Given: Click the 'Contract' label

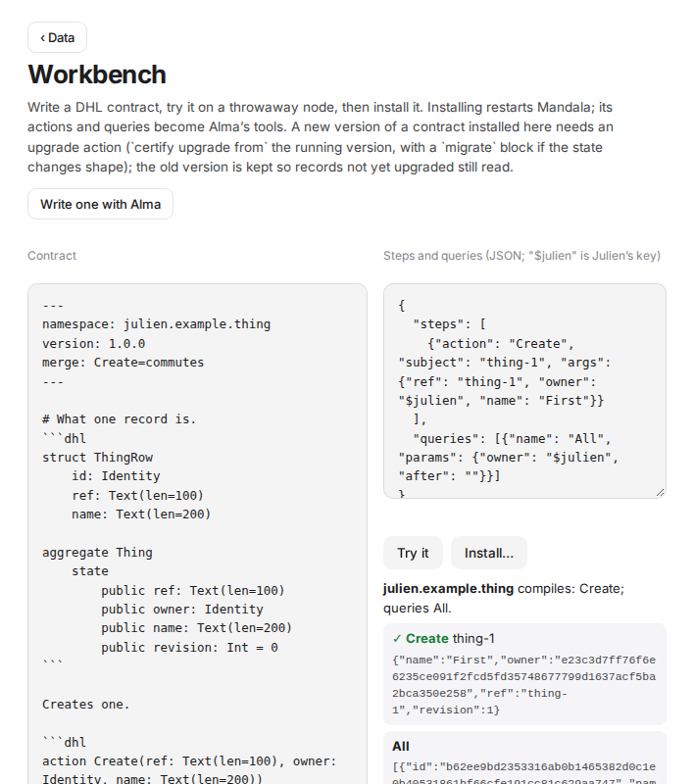Looking at the screenshot, I should click(52, 256).
